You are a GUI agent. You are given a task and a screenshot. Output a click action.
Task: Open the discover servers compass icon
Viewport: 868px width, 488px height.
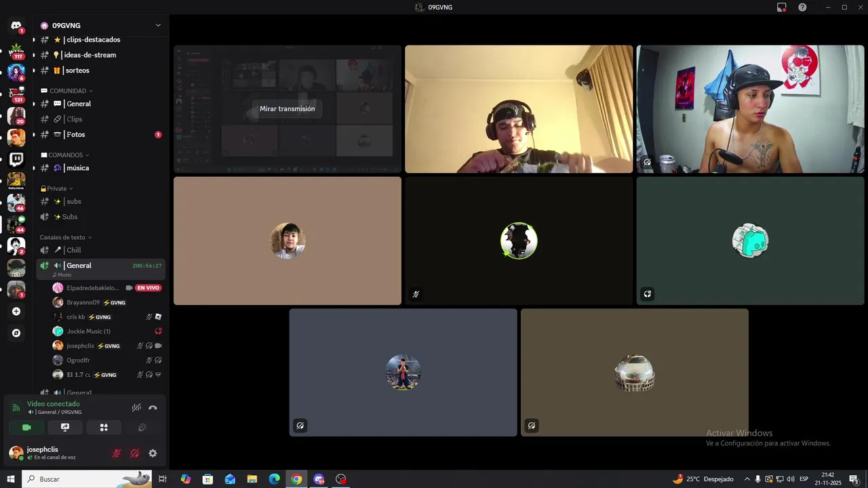pos(16,333)
